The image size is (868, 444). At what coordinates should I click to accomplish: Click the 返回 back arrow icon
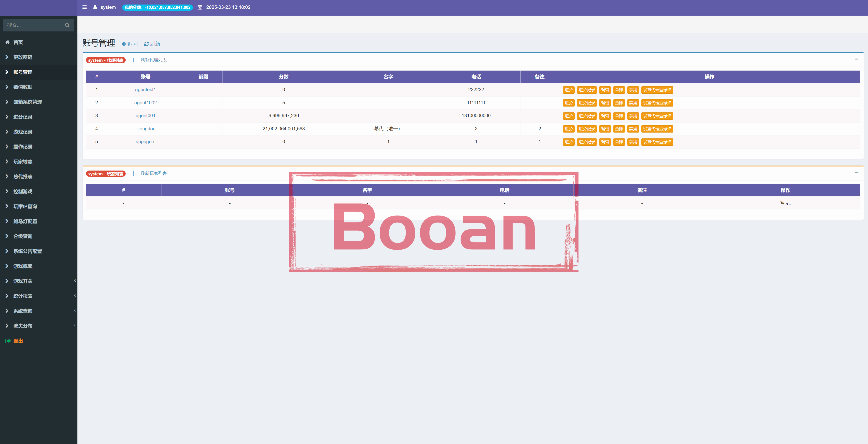[x=124, y=44]
